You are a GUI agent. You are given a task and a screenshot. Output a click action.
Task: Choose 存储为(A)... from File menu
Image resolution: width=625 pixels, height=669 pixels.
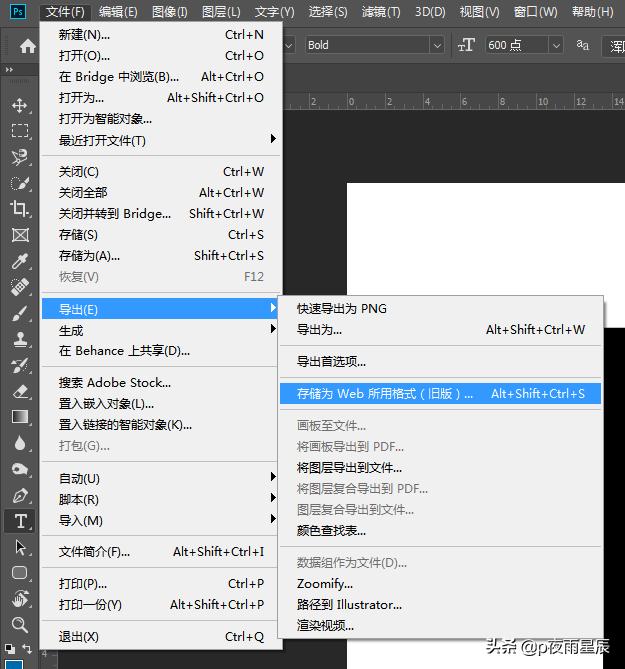pos(160,256)
